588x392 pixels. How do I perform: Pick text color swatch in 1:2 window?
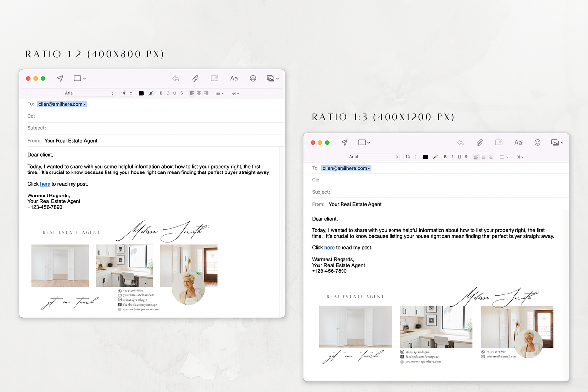(x=141, y=93)
